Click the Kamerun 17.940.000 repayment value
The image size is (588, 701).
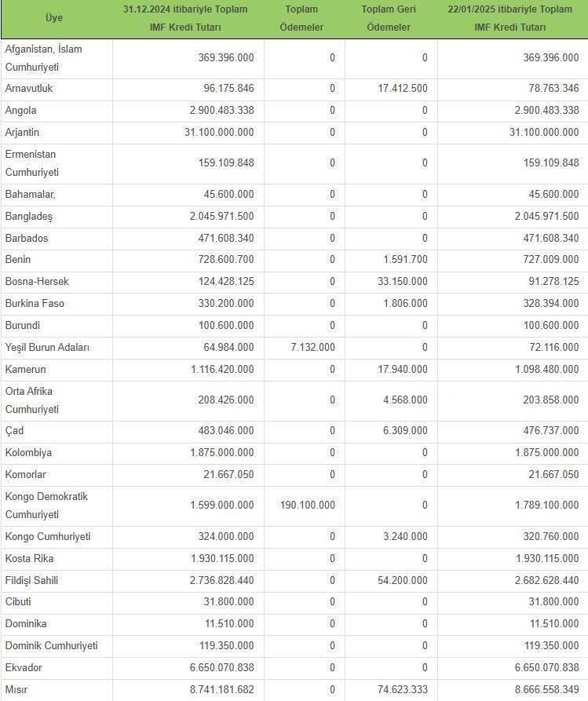click(403, 369)
